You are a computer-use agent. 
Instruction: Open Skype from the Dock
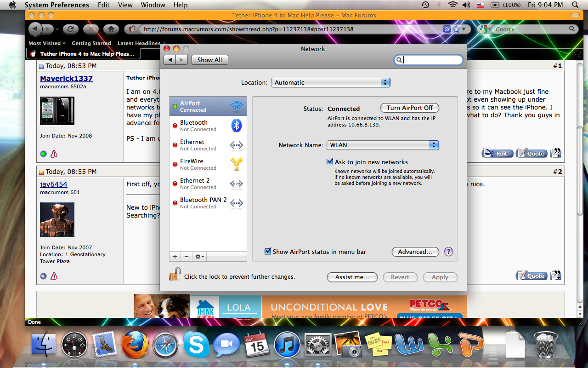click(x=196, y=345)
